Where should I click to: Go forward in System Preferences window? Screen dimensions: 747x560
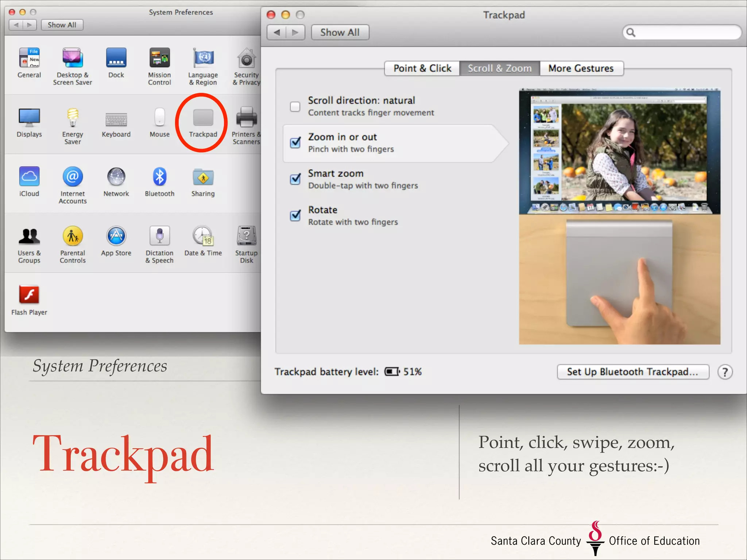[x=30, y=25]
